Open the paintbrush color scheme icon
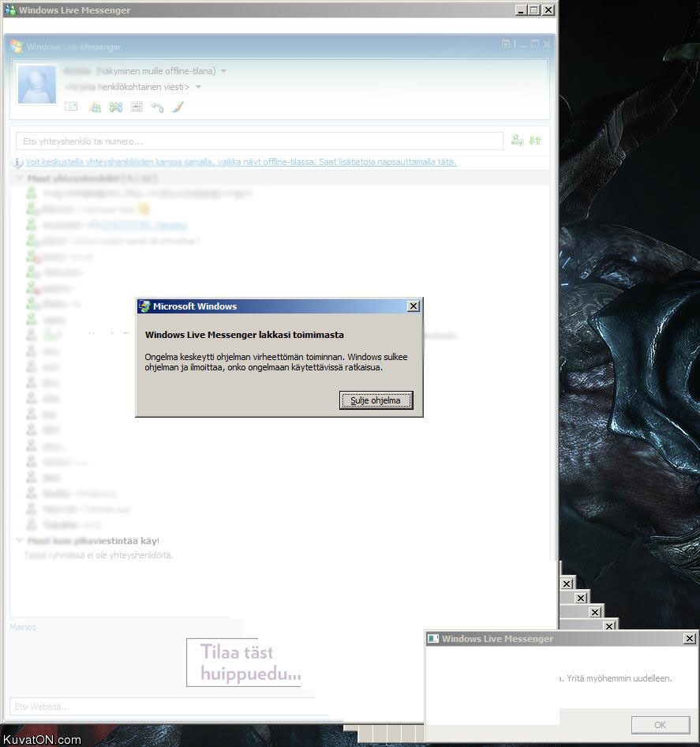The height and width of the screenshot is (747, 700). [178, 107]
